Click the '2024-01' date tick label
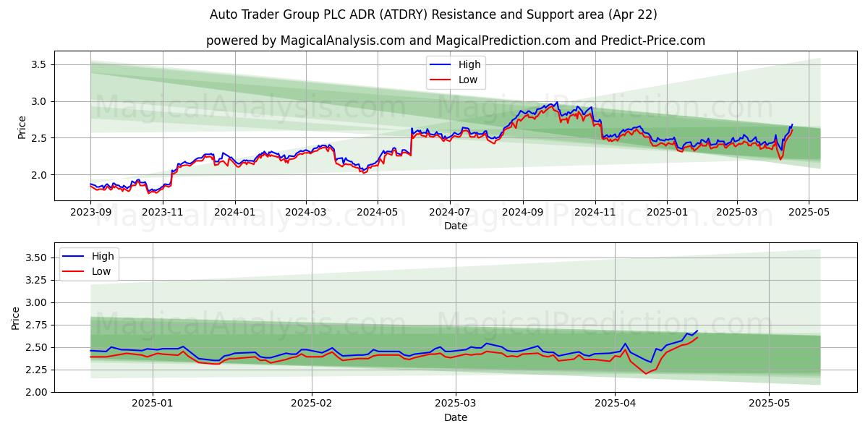 pos(234,213)
